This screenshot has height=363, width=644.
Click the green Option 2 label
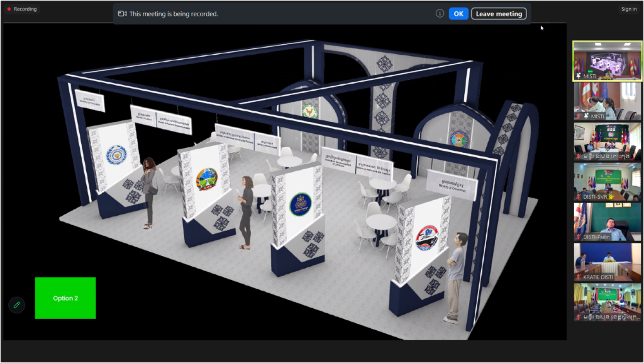coord(65,298)
